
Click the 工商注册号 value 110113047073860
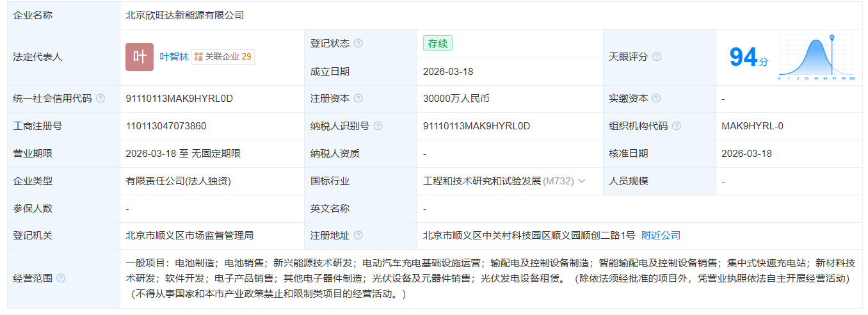[166, 126]
